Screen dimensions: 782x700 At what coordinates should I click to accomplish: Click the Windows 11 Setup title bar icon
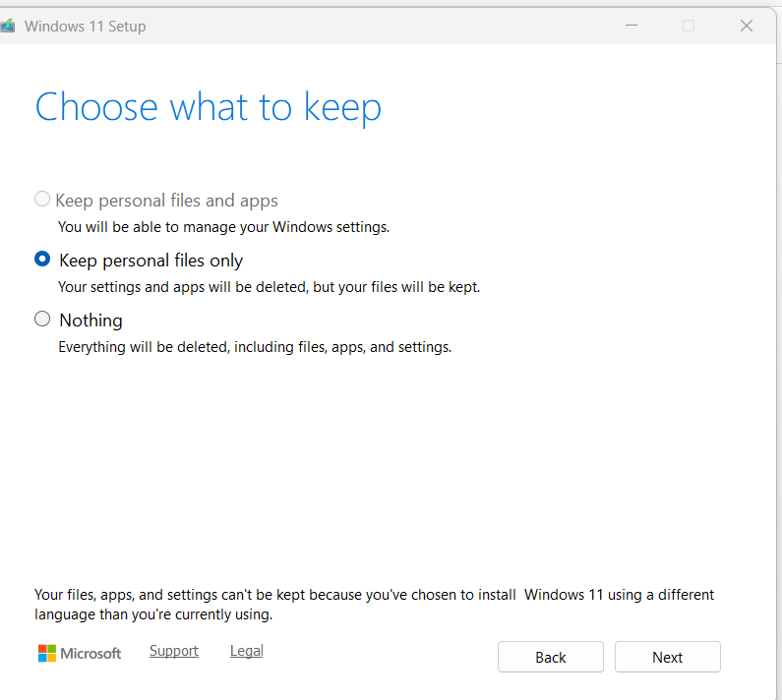click(7, 26)
